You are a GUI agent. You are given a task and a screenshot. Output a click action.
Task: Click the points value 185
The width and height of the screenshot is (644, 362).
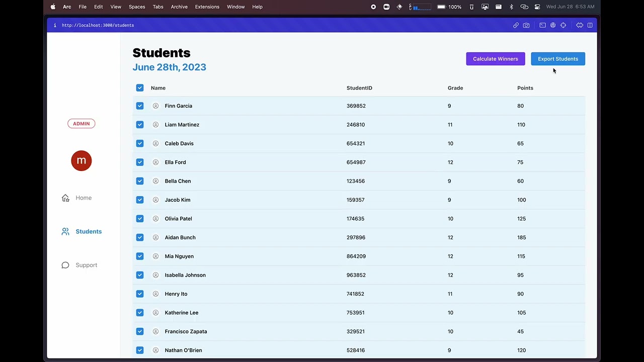(x=521, y=237)
